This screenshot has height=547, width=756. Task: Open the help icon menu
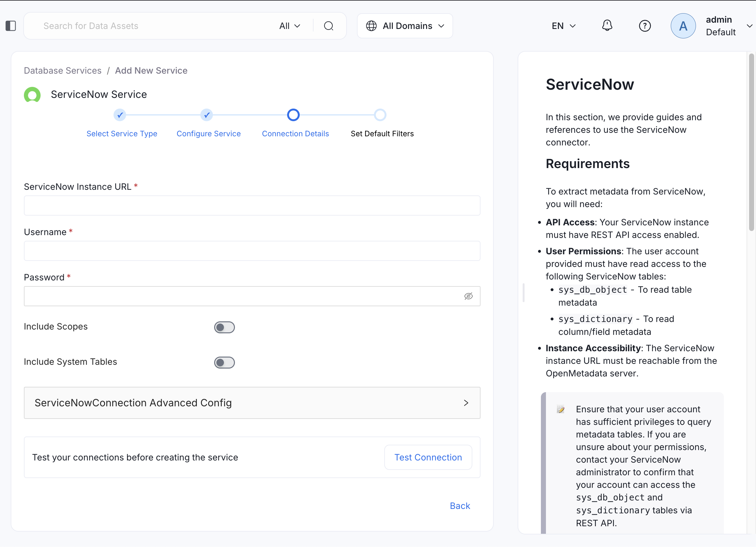tap(645, 26)
